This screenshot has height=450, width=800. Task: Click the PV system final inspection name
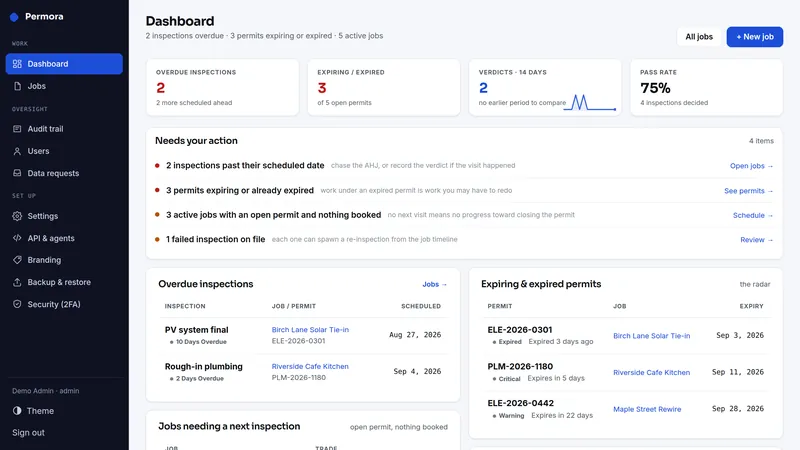tap(196, 330)
